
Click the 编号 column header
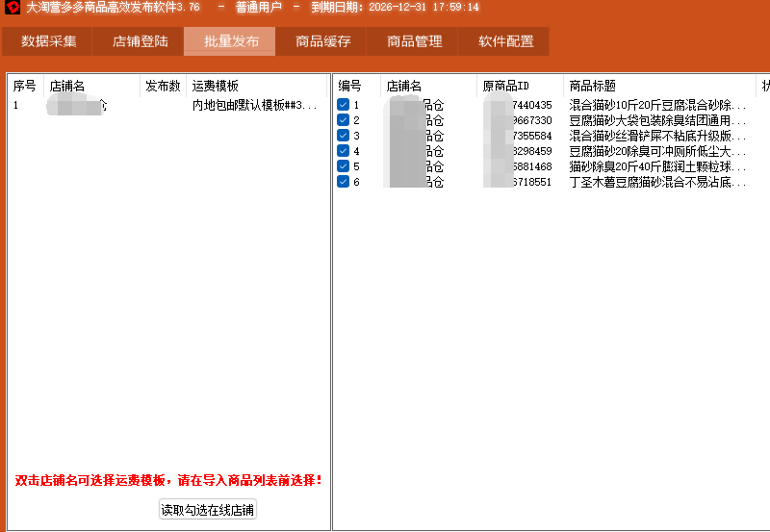point(356,86)
